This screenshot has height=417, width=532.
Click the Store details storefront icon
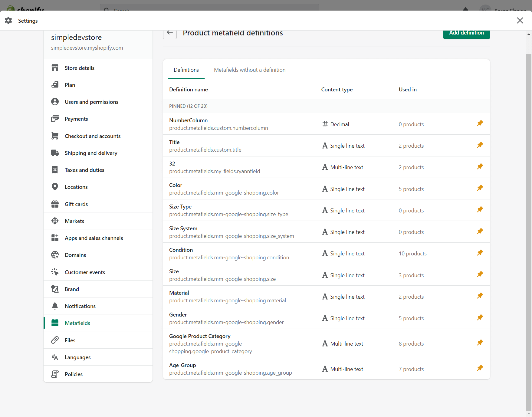pos(55,68)
